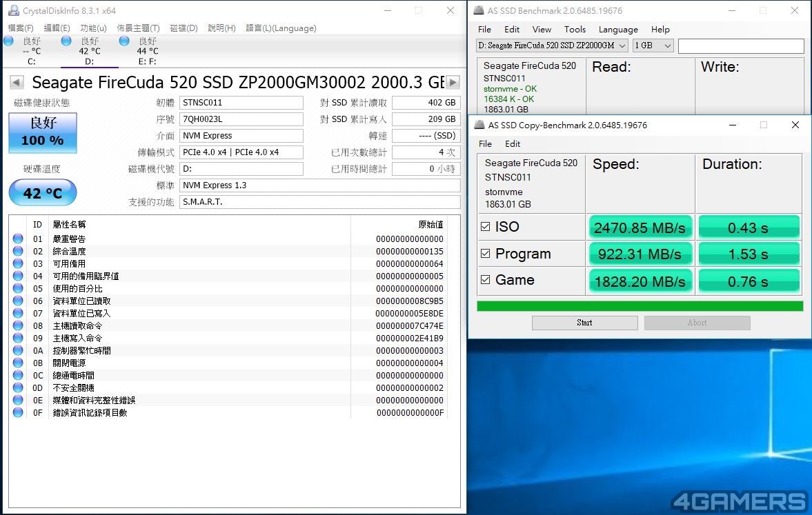
Task: Open Tools menu in AS SSD Benchmark
Action: click(x=575, y=30)
